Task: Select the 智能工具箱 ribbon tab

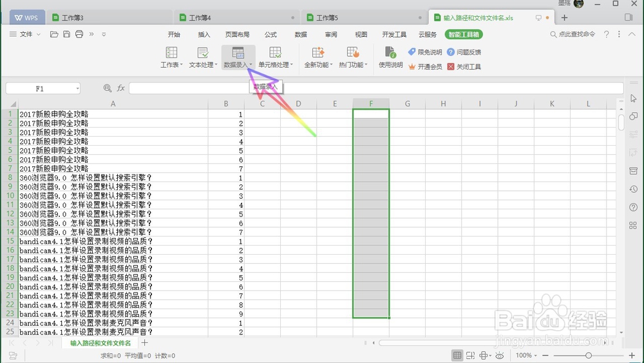Action: tap(464, 35)
